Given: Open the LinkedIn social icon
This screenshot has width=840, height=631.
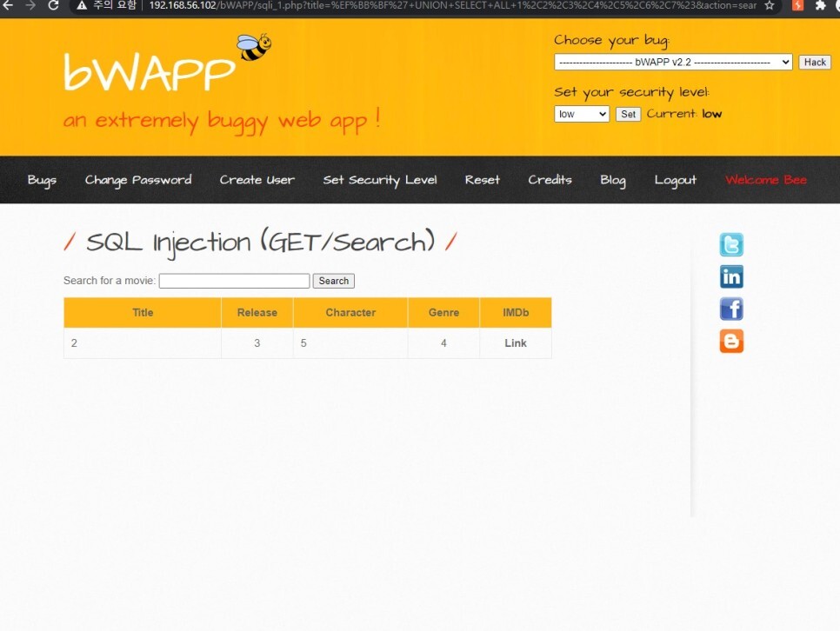Looking at the screenshot, I should pos(731,277).
